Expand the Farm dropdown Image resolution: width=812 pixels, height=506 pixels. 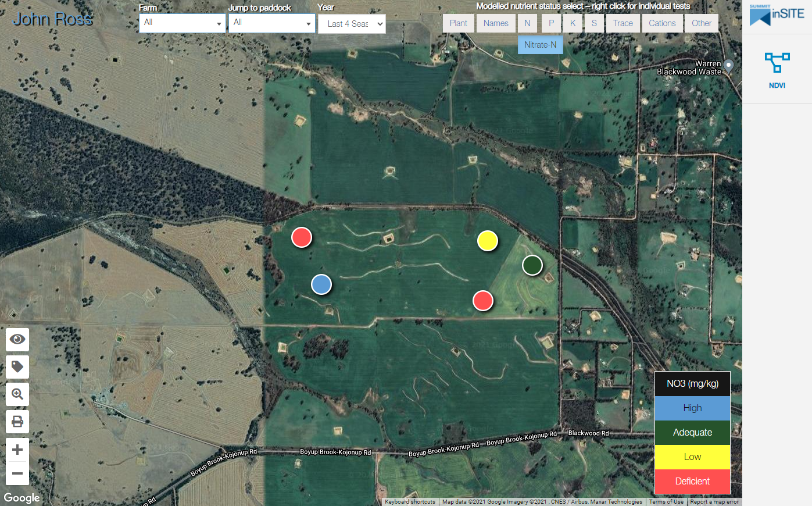click(182, 23)
